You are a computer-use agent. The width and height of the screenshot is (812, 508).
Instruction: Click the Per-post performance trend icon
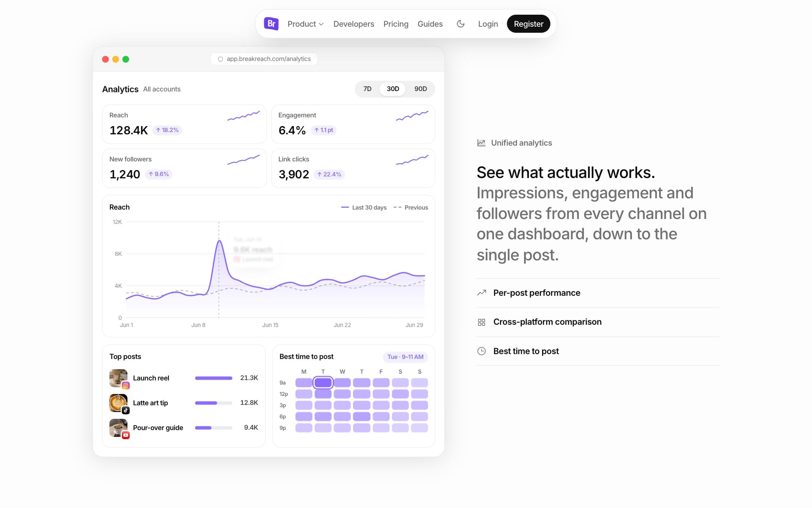point(482,293)
